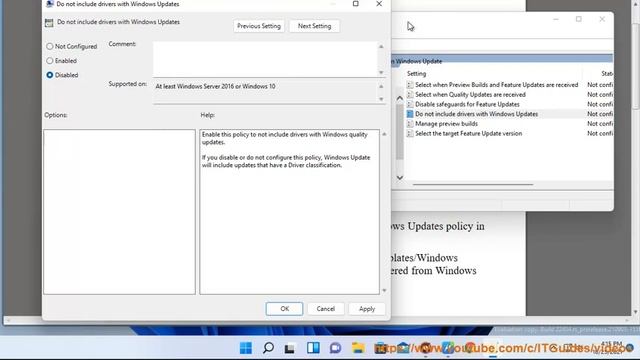The image size is (640, 360).
Task: Select 'Disable safeguards for Feature Updates' row
Action: (x=467, y=104)
